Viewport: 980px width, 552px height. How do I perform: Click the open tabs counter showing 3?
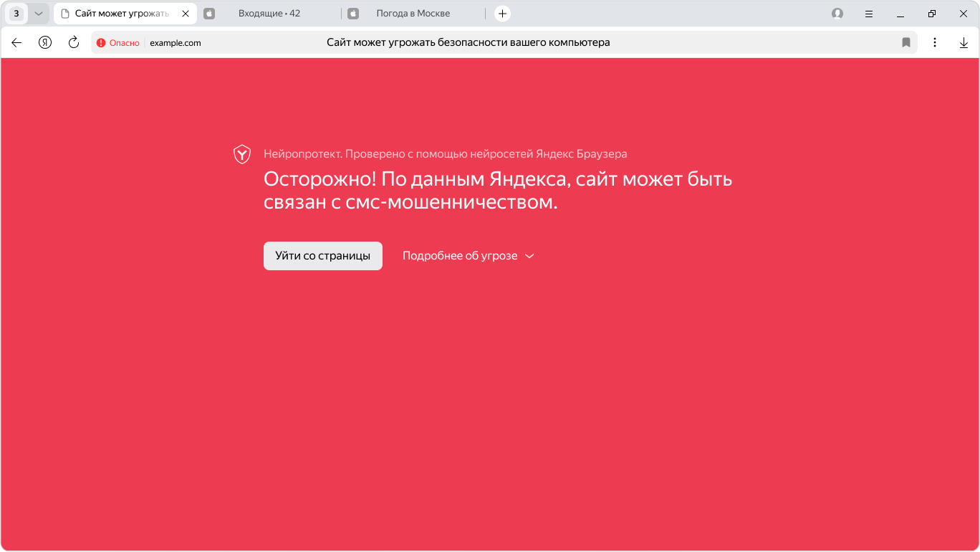(16, 14)
